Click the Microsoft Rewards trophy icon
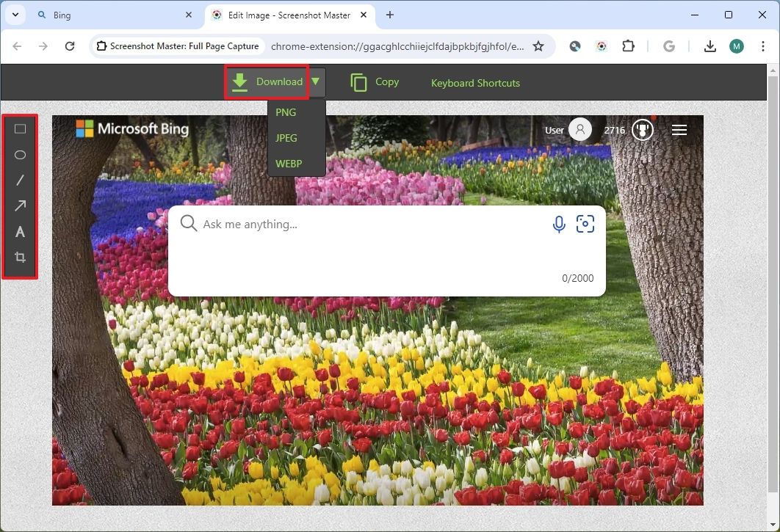 pyautogui.click(x=642, y=130)
